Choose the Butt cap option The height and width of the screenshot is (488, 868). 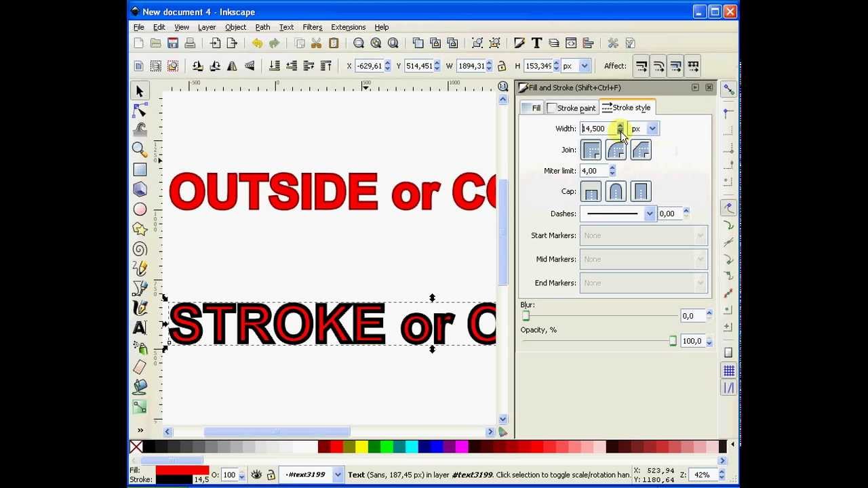(591, 192)
